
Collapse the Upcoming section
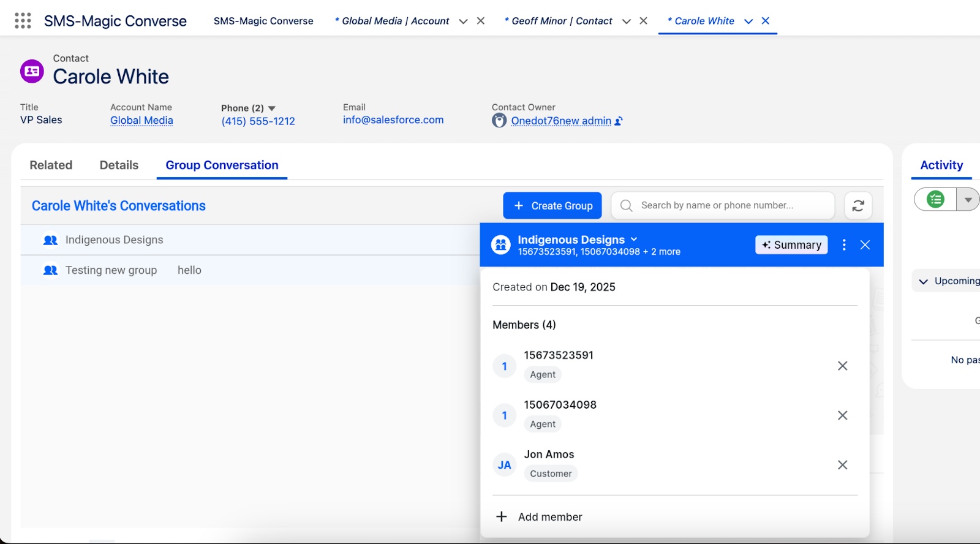click(924, 281)
